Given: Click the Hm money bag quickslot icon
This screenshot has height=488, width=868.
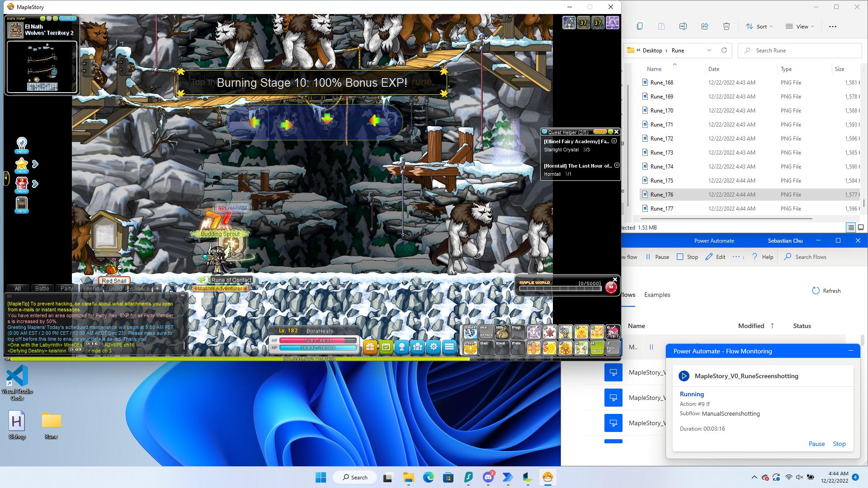Looking at the screenshot, I should [x=502, y=332].
